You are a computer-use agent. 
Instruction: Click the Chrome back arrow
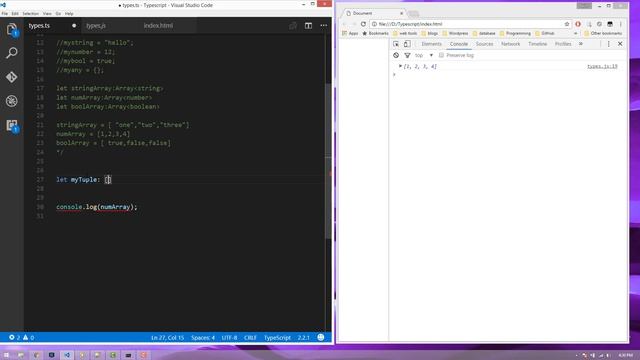coord(344,24)
